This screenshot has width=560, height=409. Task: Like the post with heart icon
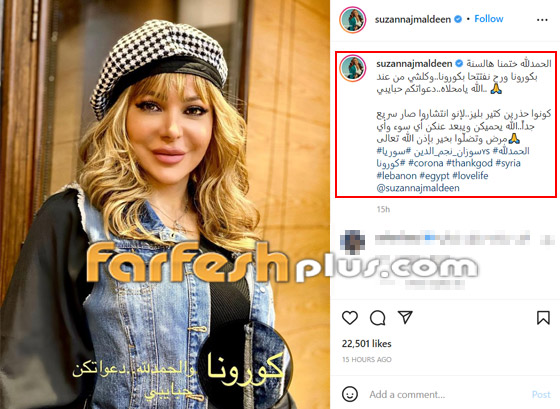[350, 317]
